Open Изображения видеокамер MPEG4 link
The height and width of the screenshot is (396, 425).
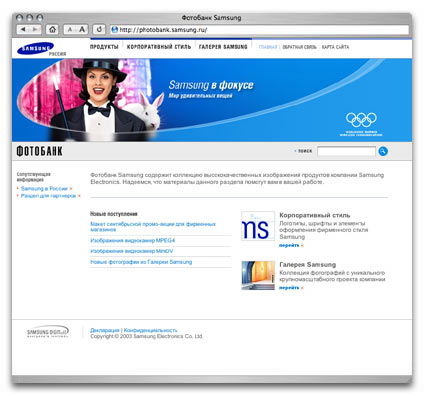(133, 240)
